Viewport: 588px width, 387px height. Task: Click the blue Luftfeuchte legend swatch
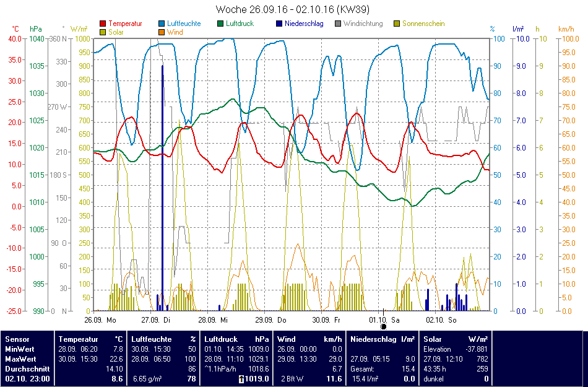point(162,24)
